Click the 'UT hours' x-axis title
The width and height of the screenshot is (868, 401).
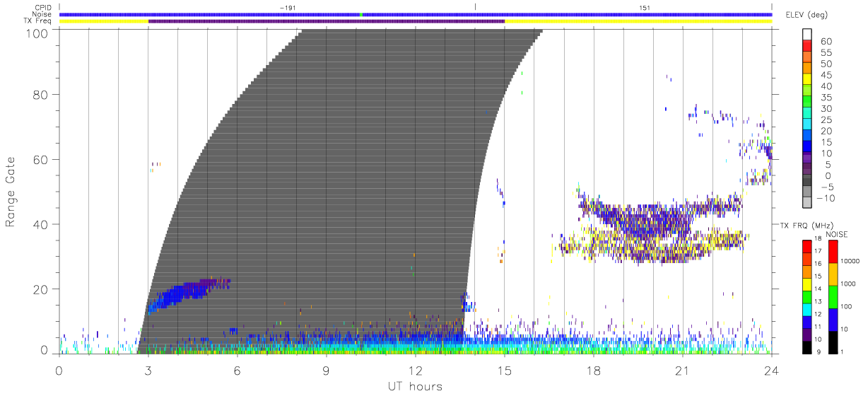pos(414,386)
